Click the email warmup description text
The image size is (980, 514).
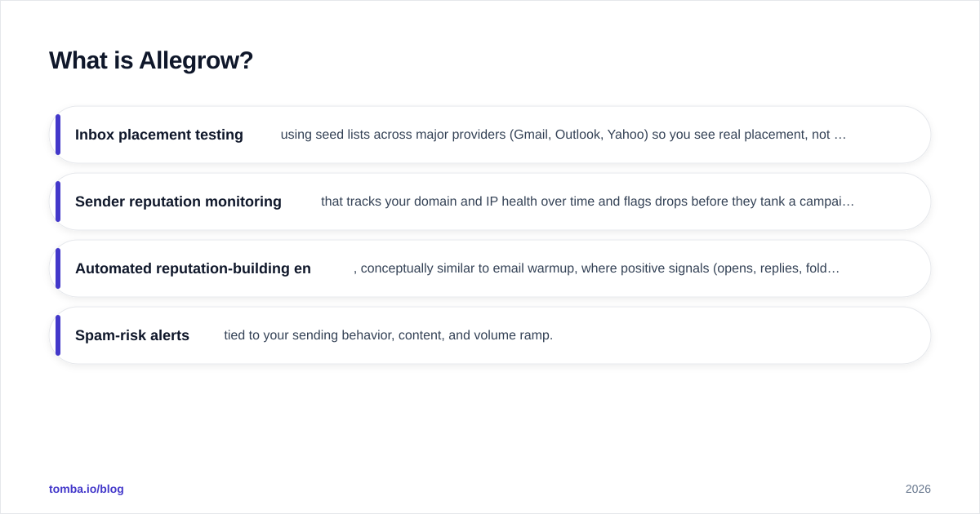click(x=596, y=268)
